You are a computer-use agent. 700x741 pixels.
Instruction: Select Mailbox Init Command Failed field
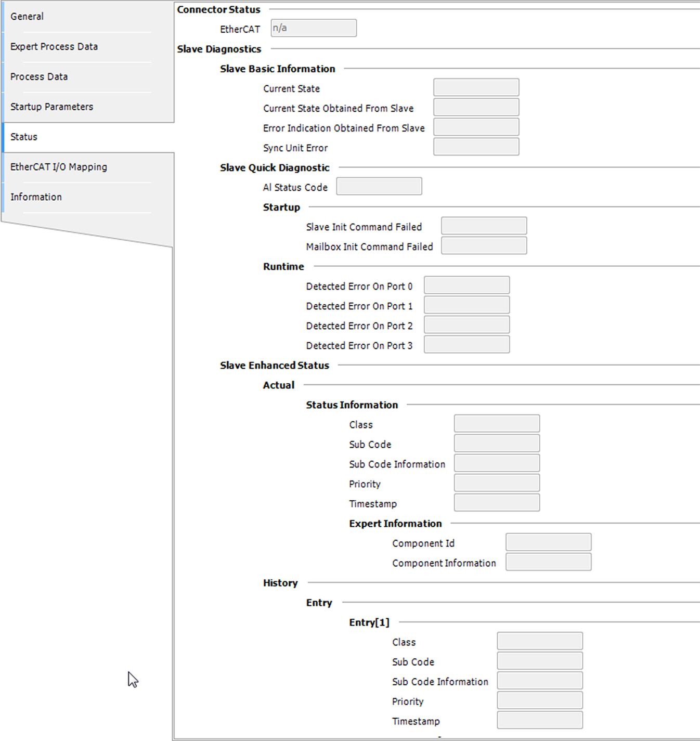click(484, 245)
